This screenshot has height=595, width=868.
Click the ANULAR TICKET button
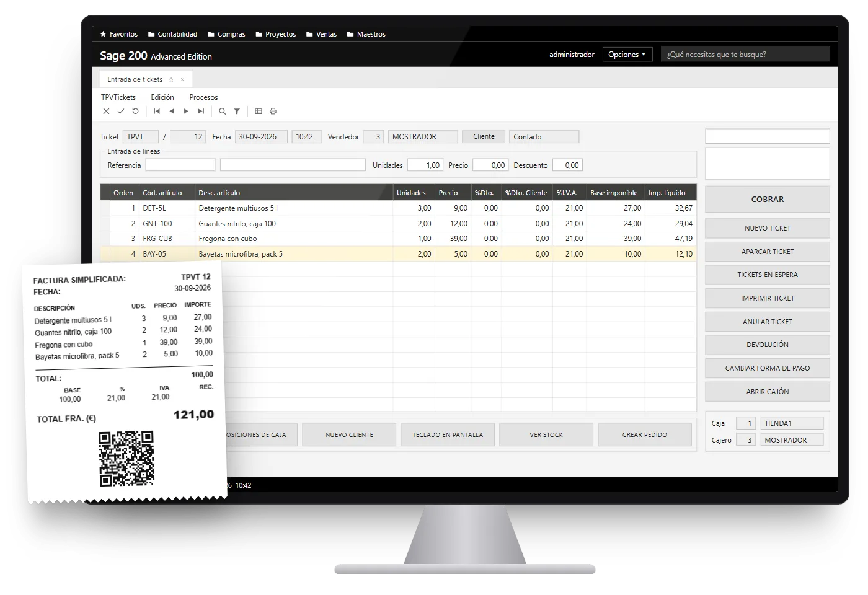pos(768,322)
